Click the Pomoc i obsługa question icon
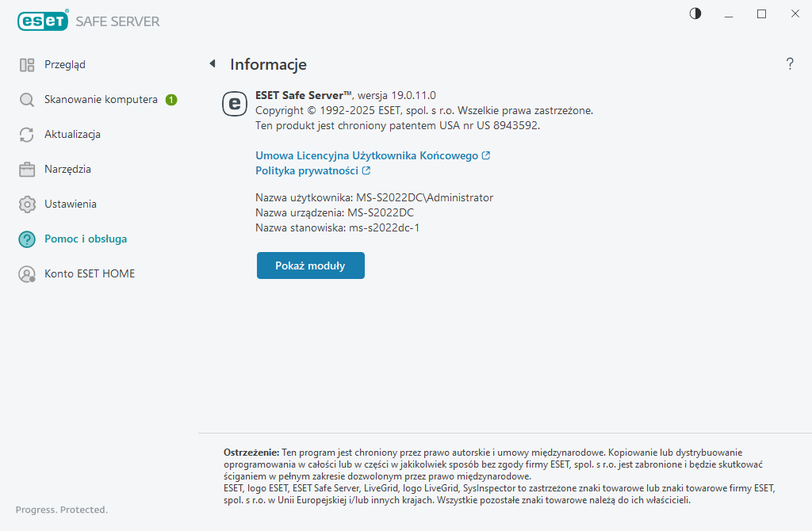 [27, 239]
